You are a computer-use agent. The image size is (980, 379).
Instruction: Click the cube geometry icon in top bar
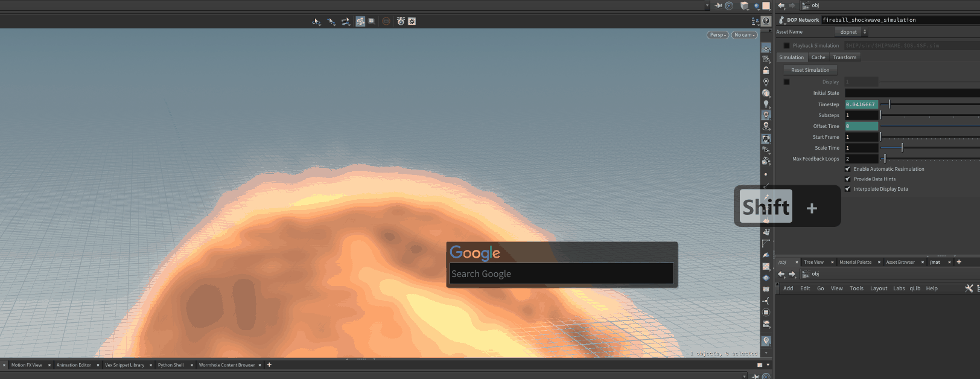point(745,5)
